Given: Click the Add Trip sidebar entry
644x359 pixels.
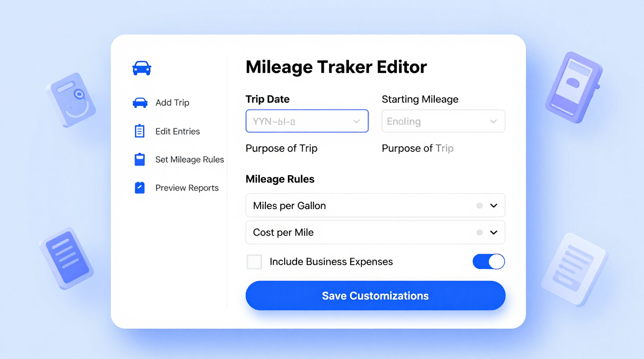Looking at the screenshot, I should point(172,102).
